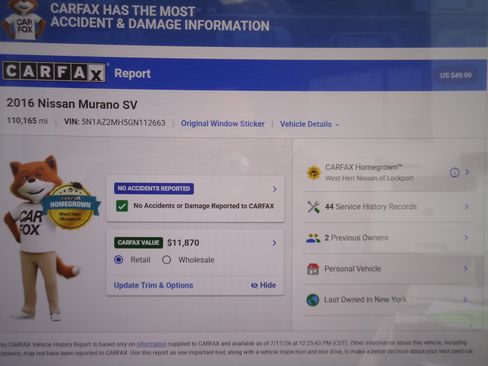
Task: Click the West Herr Nissan of Lockport text
Action: pos(369,178)
